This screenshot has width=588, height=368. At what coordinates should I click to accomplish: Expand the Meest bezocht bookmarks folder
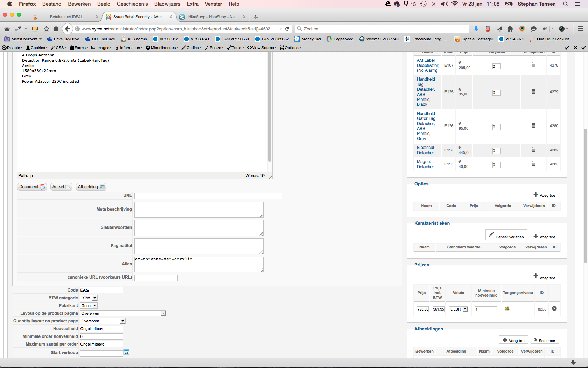tap(23, 39)
